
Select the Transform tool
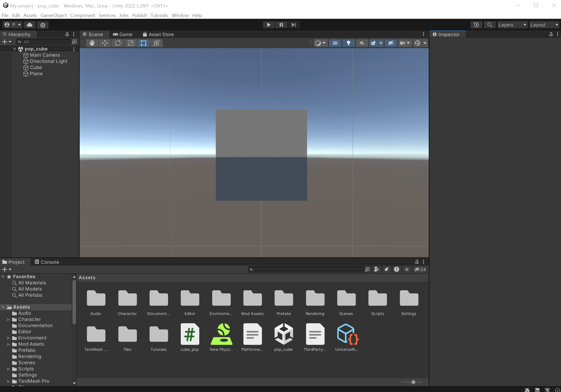(x=156, y=43)
